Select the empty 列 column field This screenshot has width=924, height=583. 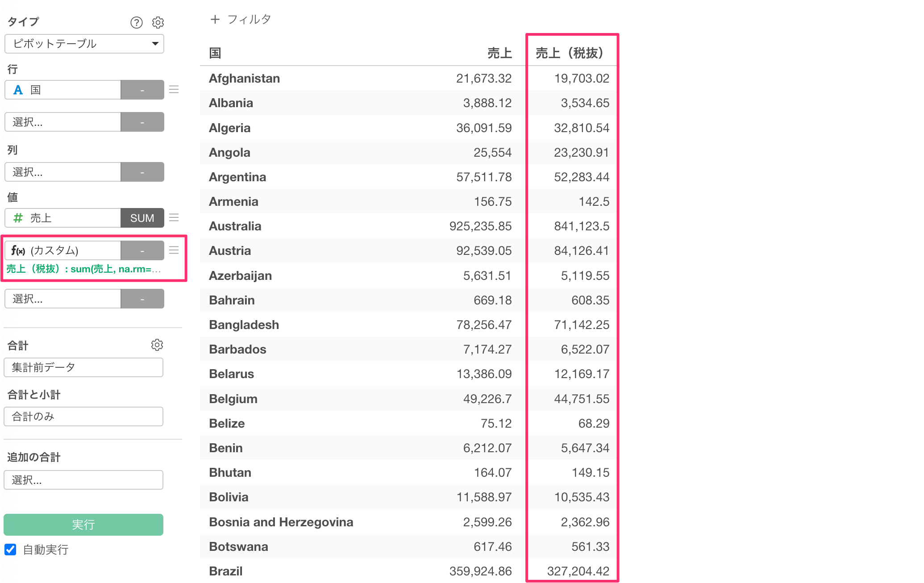point(62,172)
